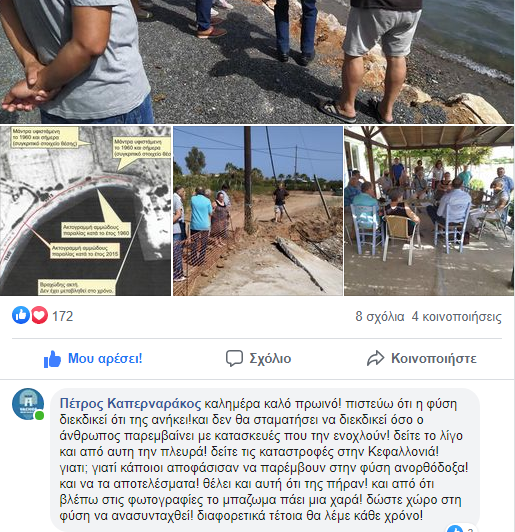
Task: Open Πέτρος Καπερναράκος profile link
Action: [130, 404]
